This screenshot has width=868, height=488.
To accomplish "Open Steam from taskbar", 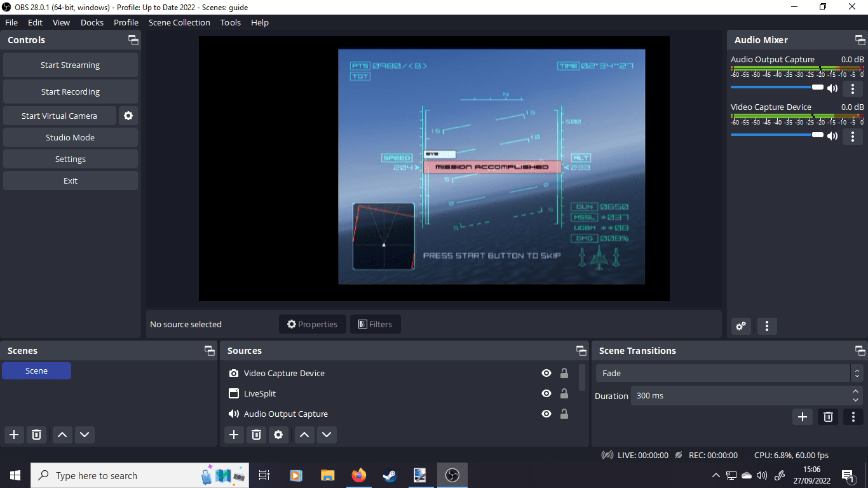I will click(x=390, y=475).
